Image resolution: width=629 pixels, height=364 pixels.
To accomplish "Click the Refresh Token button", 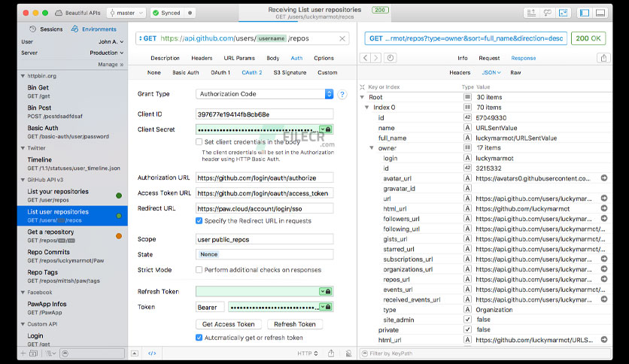I will [295, 324].
